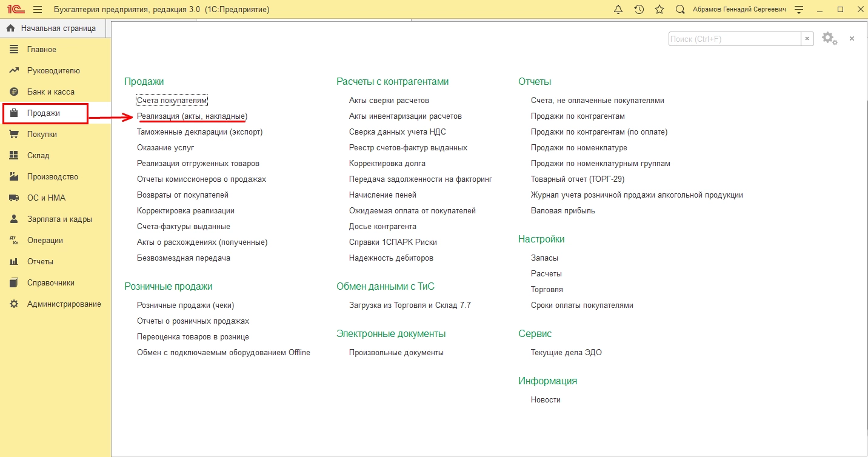
Task: Open Отчеты о розничных продажах
Action: pos(193,321)
